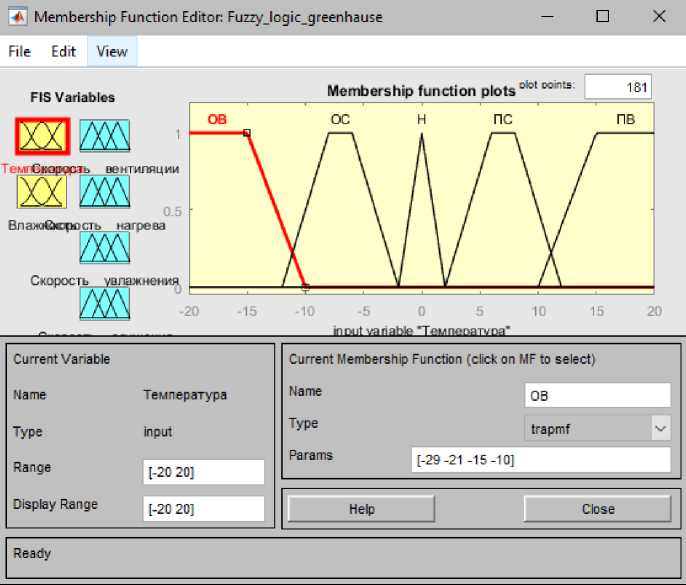Select the Скорость вентиляции output variable icon
This screenshot has width=686, height=585.
(x=105, y=136)
